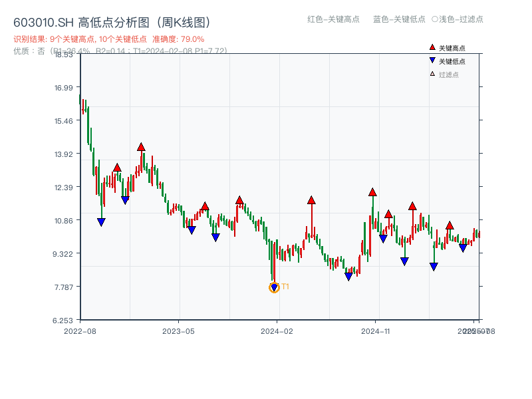Screen dimensions: 532x399
Task: Select the blue 关键低点 legend triangle icon
Action: point(431,59)
